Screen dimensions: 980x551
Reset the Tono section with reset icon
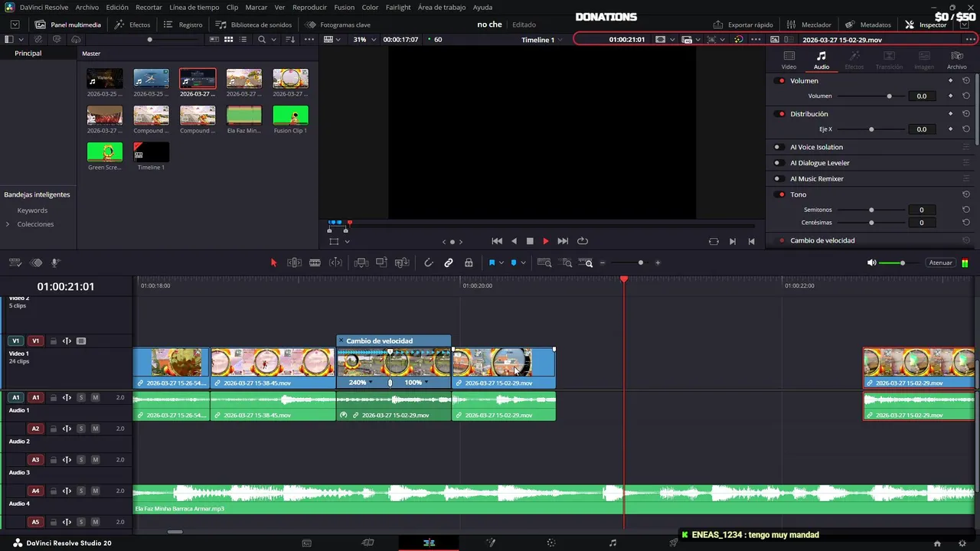tap(966, 194)
